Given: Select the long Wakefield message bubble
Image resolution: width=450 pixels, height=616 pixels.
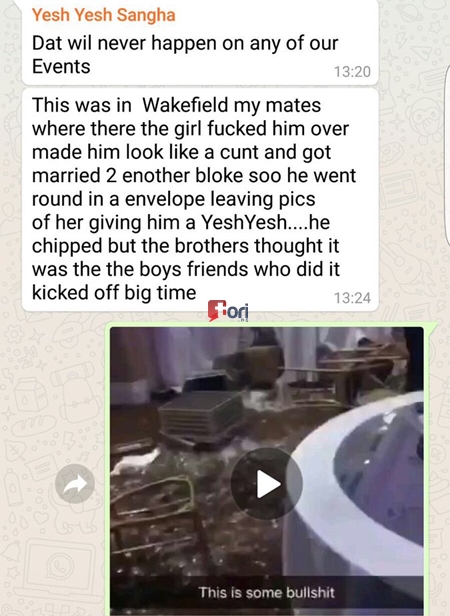Looking at the screenshot, I should coord(200,200).
